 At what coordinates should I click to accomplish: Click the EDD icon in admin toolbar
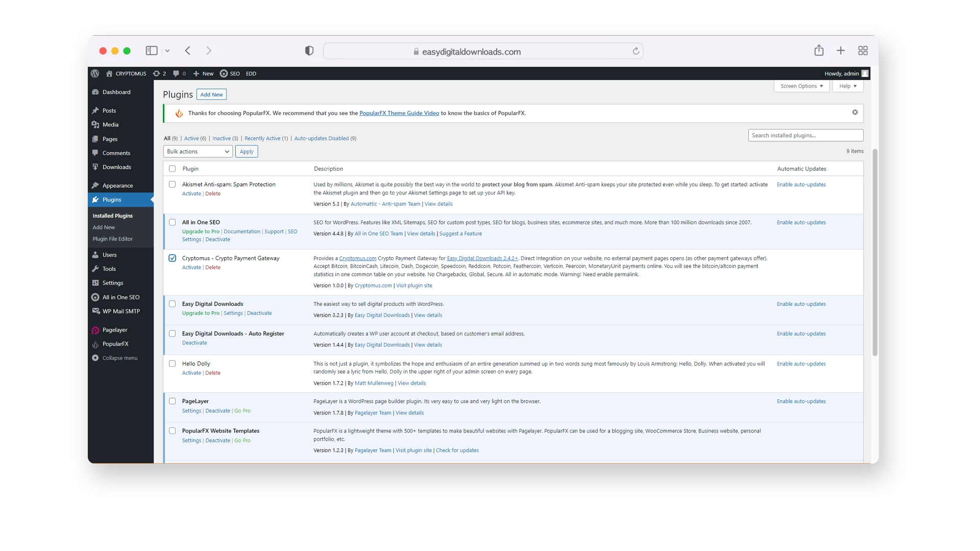click(x=251, y=73)
